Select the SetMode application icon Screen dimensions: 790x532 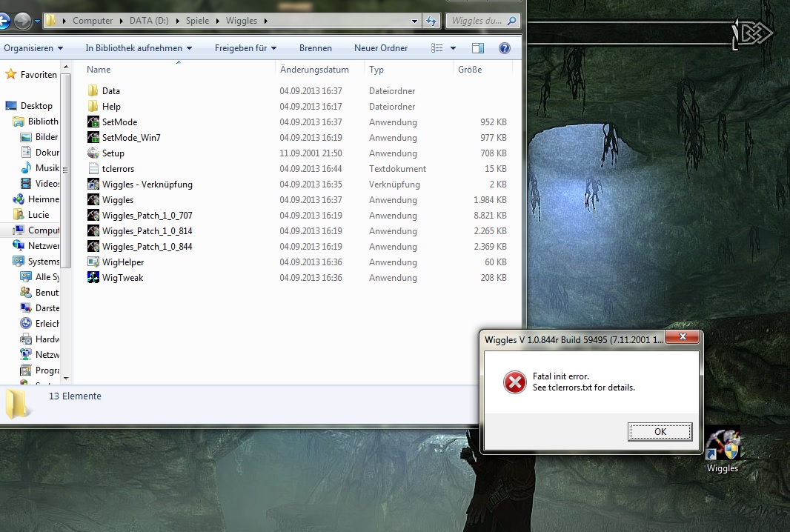tap(93, 122)
